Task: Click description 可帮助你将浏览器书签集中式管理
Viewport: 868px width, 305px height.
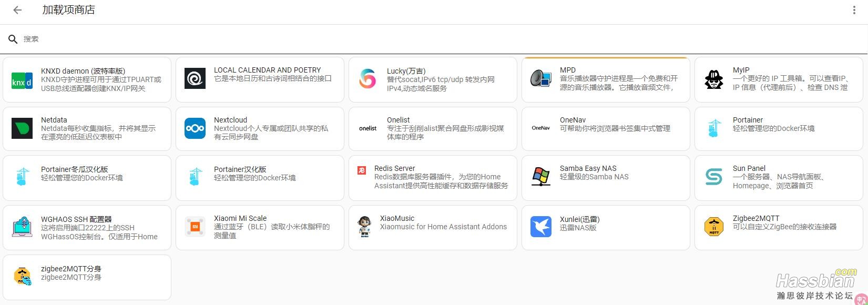Action: pos(615,128)
